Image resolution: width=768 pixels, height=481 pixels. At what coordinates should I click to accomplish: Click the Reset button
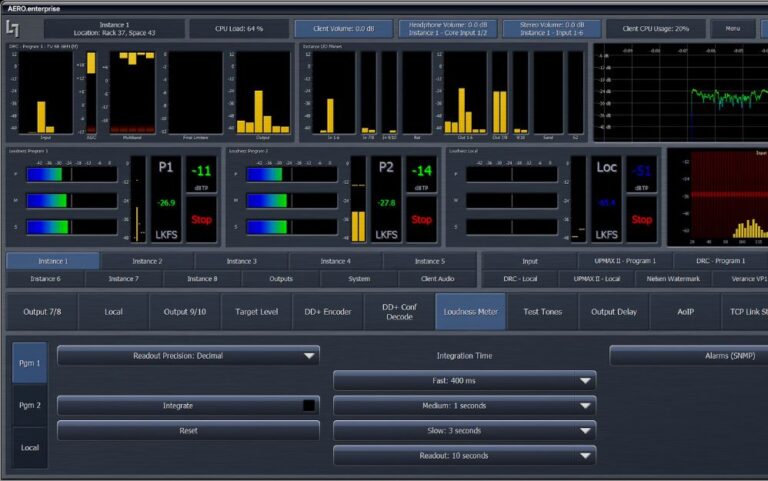(188, 431)
